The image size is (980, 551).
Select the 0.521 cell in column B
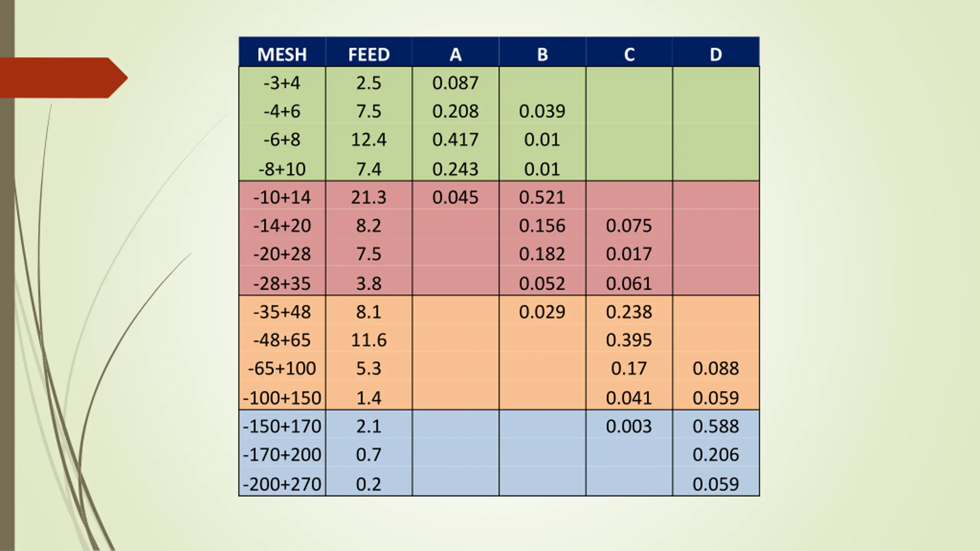(542, 197)
